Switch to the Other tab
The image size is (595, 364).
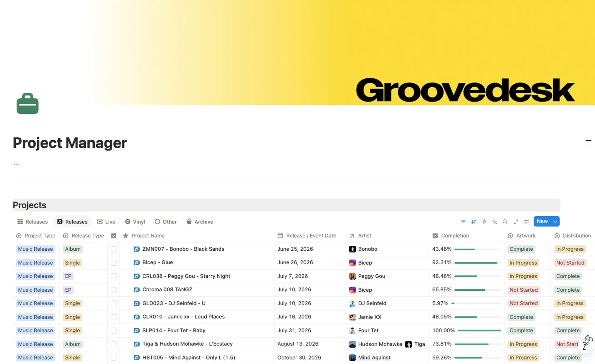click(166, 222)
